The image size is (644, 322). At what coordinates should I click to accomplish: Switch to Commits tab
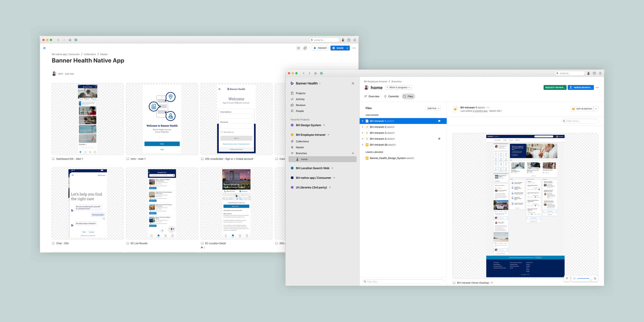click(x=391, y=97)
